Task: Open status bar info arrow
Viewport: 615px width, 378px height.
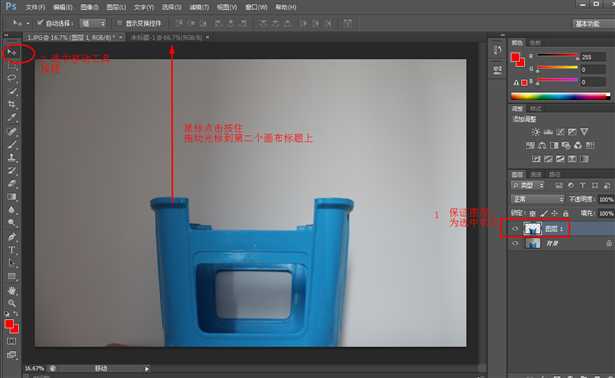Action: pos(147,369)
